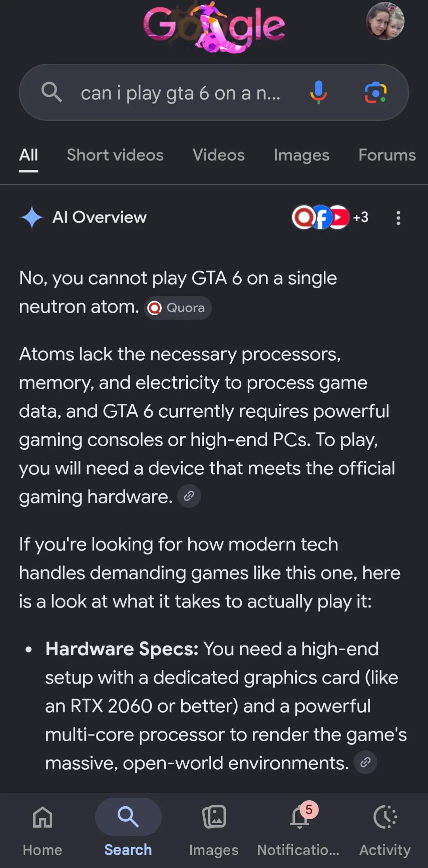Image resolution: width=428 pixels, height=868 pixels.
Task: Open the Quora source chip
Action: coord(178,308)
